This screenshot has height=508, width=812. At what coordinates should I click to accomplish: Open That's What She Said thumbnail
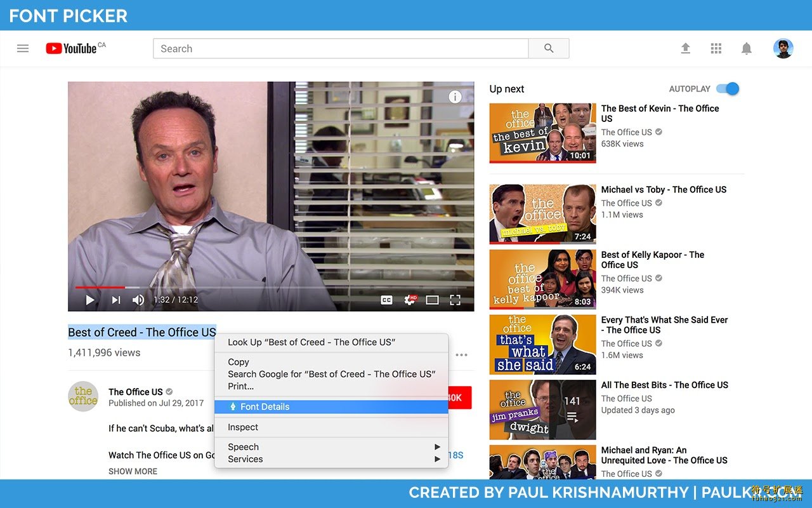(542, 344)
